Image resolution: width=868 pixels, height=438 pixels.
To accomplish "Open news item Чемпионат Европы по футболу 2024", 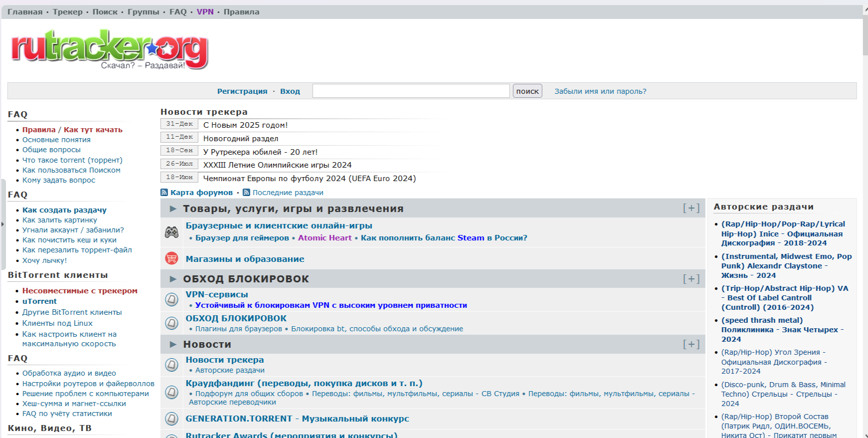I will click(x=310, y=179).
